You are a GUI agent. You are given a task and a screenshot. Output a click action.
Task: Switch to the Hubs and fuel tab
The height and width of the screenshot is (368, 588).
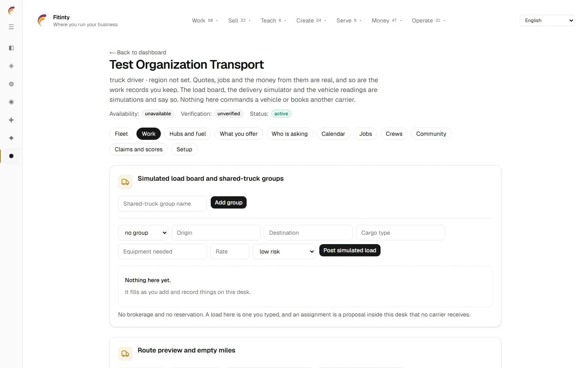click(x=188, y=134)
